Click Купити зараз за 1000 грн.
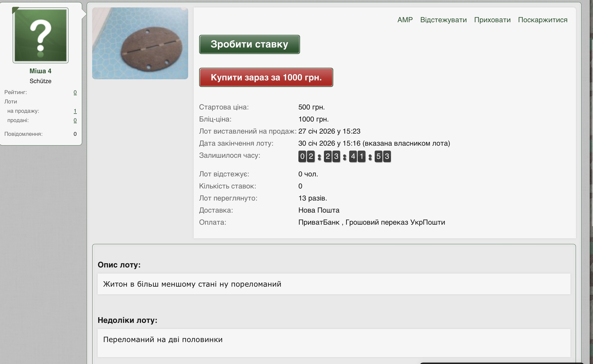 266,77
